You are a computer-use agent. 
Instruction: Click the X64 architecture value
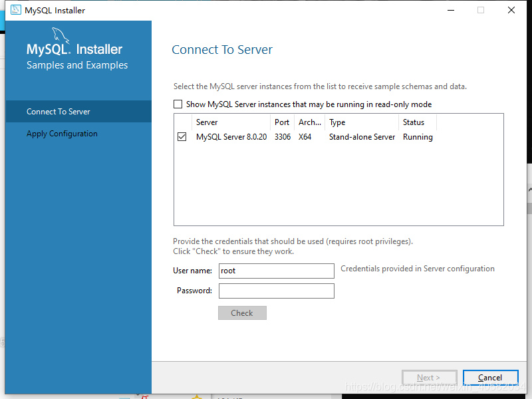click(305, 137)
